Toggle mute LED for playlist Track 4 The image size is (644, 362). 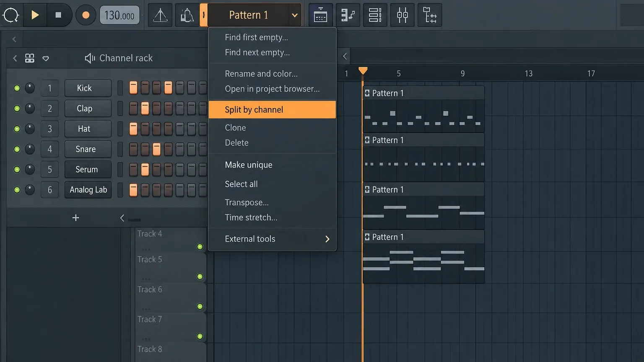(200, 247)
